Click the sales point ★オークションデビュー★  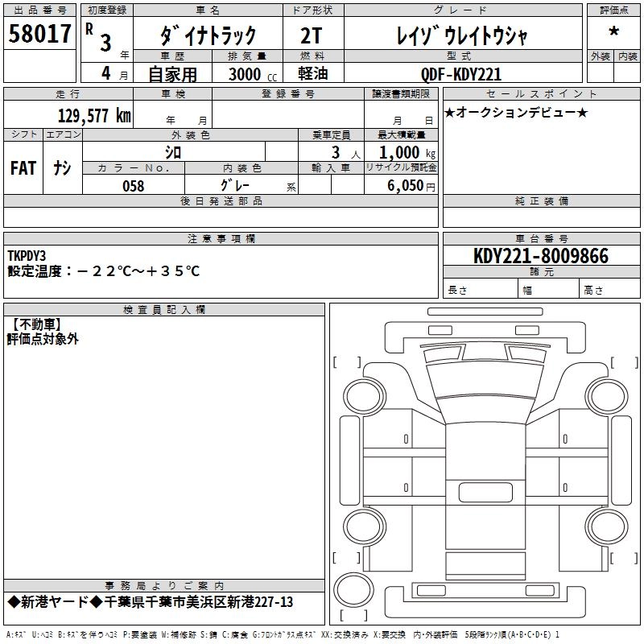pos(516,113)
